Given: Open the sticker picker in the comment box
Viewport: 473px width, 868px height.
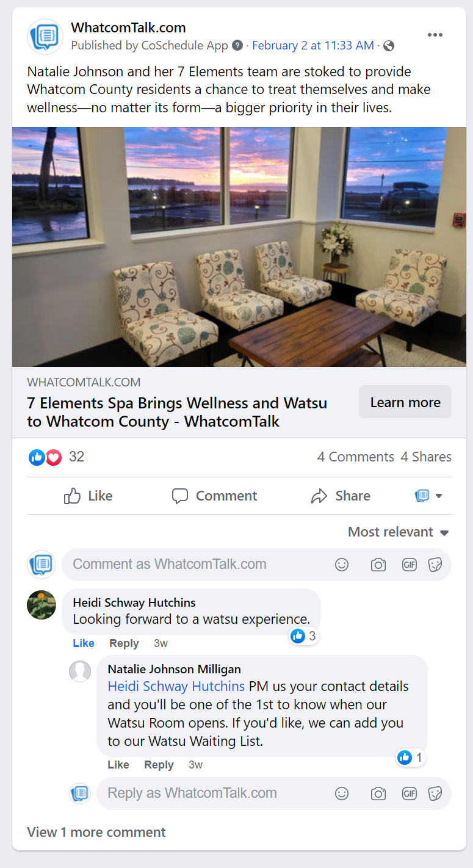Looking at the screenshot, I should [x=435, y=565].
